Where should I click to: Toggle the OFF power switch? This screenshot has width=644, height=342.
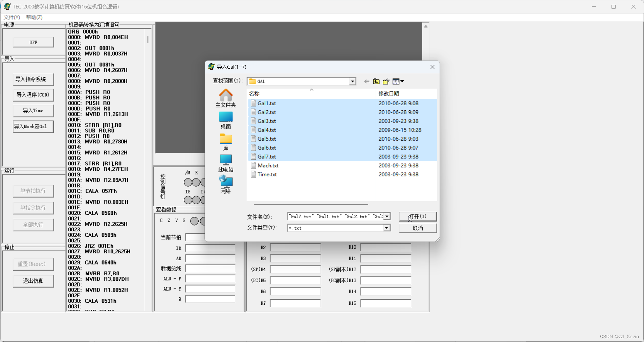coord(33,42)
